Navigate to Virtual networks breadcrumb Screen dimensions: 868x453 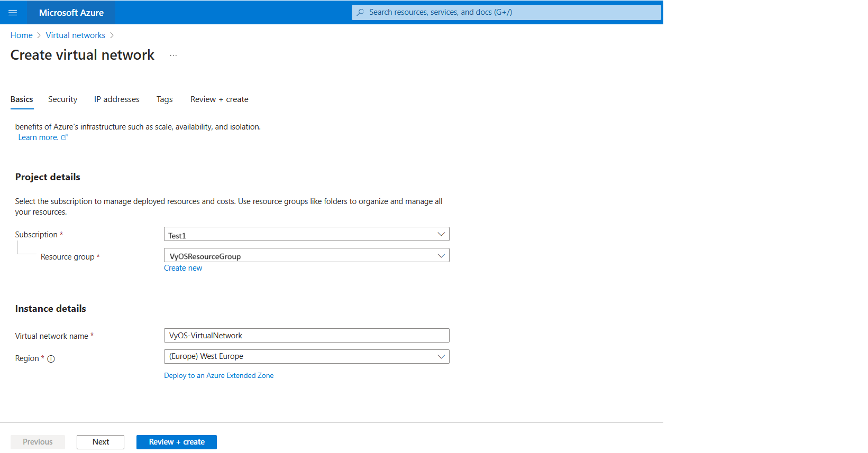coord(76,35)
